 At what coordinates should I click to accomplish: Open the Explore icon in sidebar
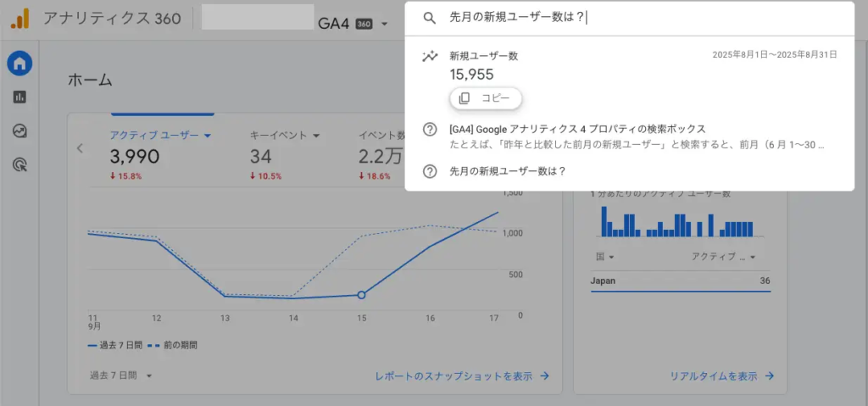[19, 131]
